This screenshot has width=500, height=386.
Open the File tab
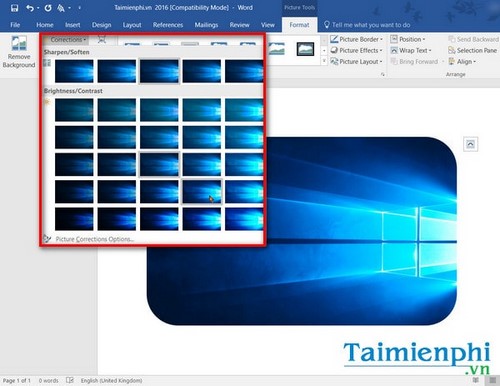[x=15, y=25]
